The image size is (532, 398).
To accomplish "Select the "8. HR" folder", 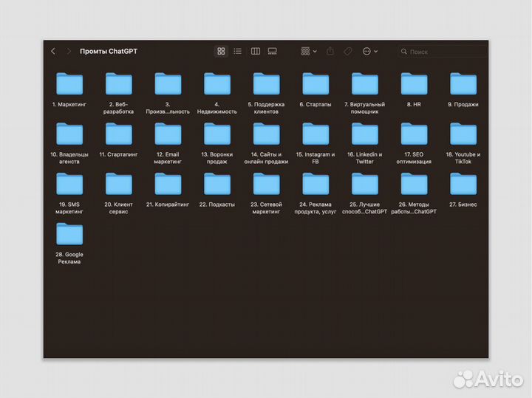I will [x=415, y=83].
